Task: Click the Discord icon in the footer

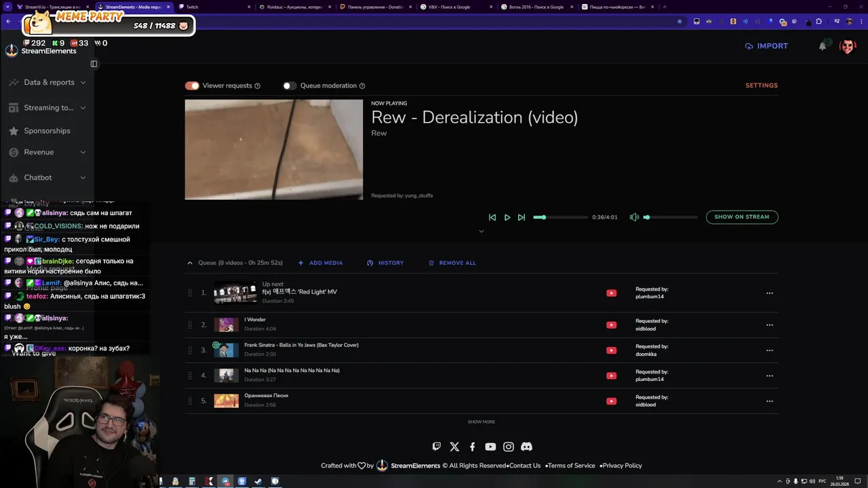Action: point(526,447)
